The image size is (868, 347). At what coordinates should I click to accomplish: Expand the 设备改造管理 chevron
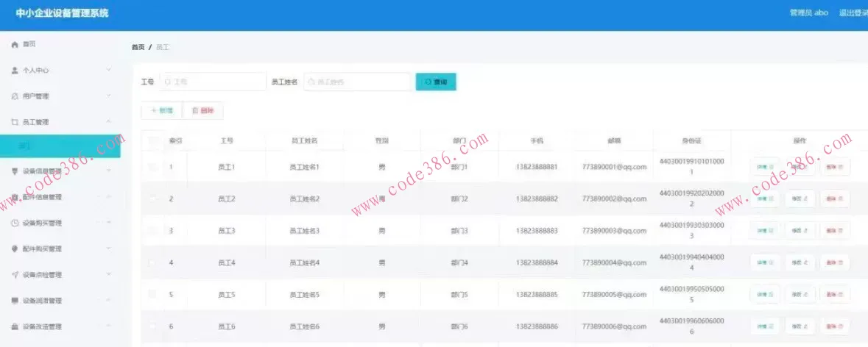point(109,326)
